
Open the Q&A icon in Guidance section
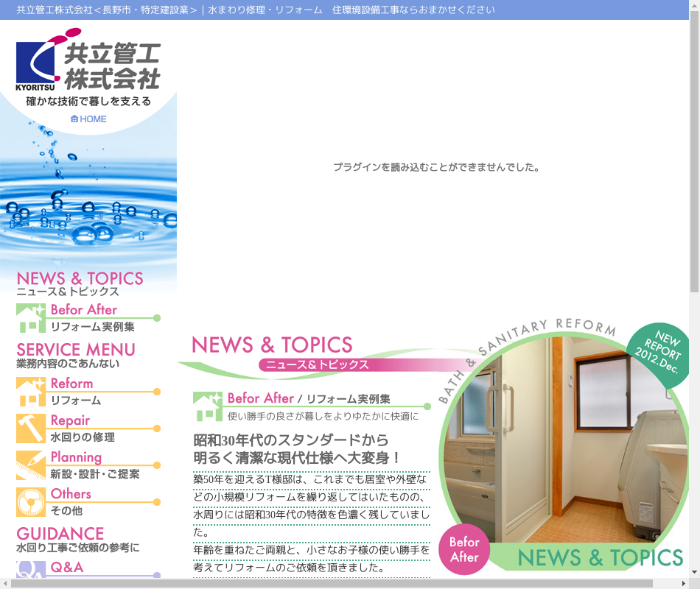coord(31,570)
